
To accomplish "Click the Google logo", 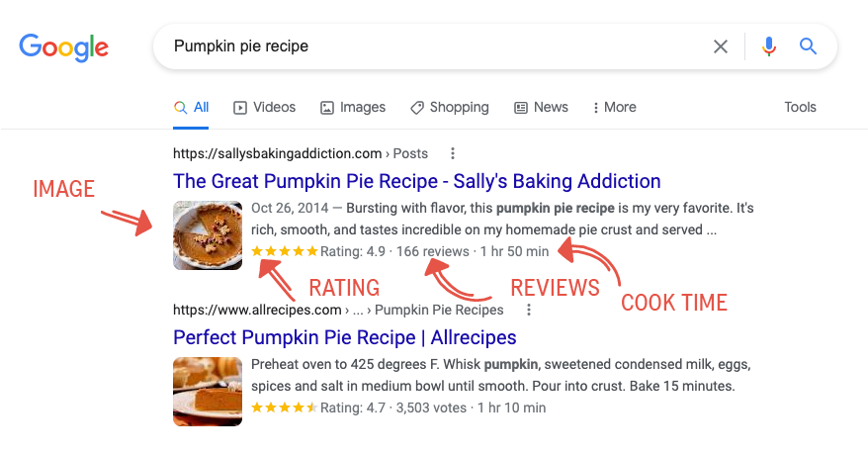I will pos(63,46).
